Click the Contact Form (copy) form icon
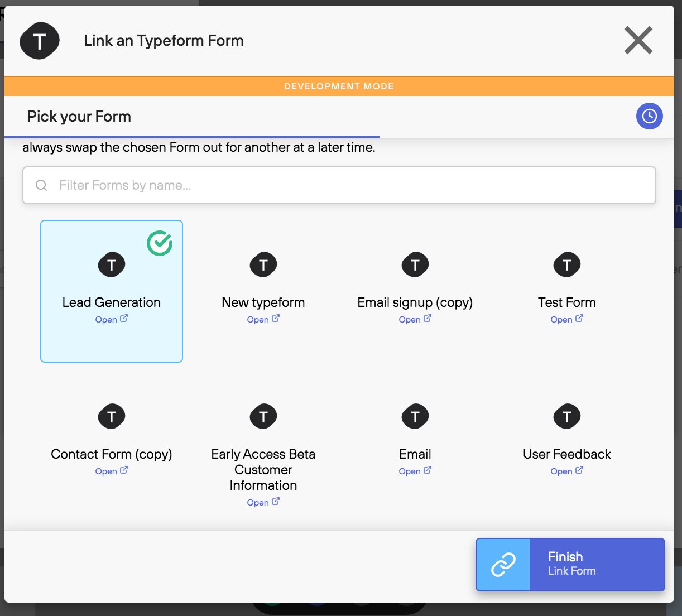682x616 pixels. (112, 416)
